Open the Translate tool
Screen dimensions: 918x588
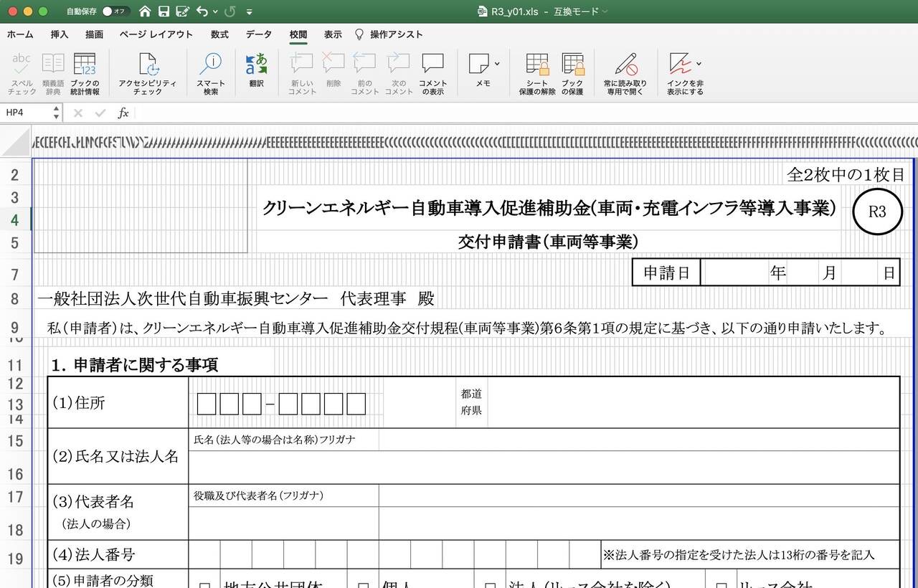click(x=256, y=70)
